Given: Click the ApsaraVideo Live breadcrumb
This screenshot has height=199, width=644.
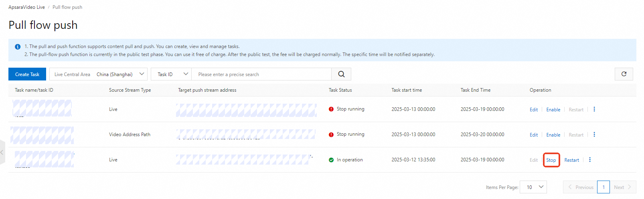Looking at the screenshot, I should point(26,7).
